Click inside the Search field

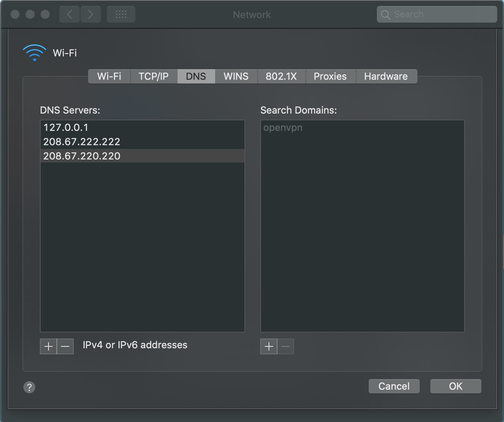[436, 14]
